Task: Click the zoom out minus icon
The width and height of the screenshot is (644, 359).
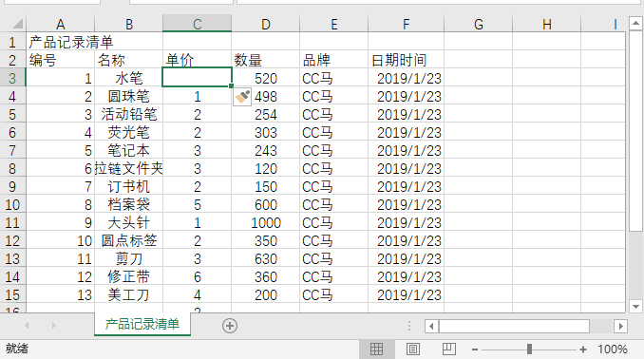Action: (475, 350)
